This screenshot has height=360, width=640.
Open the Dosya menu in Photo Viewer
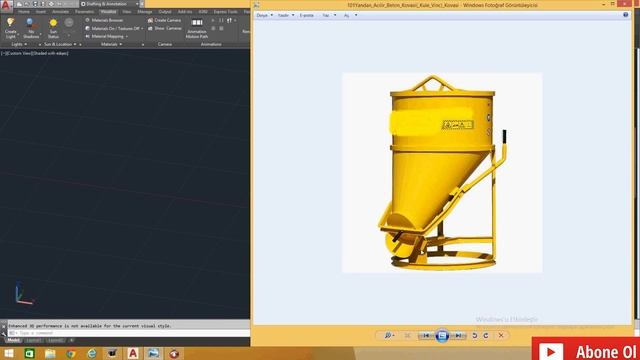coord(264,15)
